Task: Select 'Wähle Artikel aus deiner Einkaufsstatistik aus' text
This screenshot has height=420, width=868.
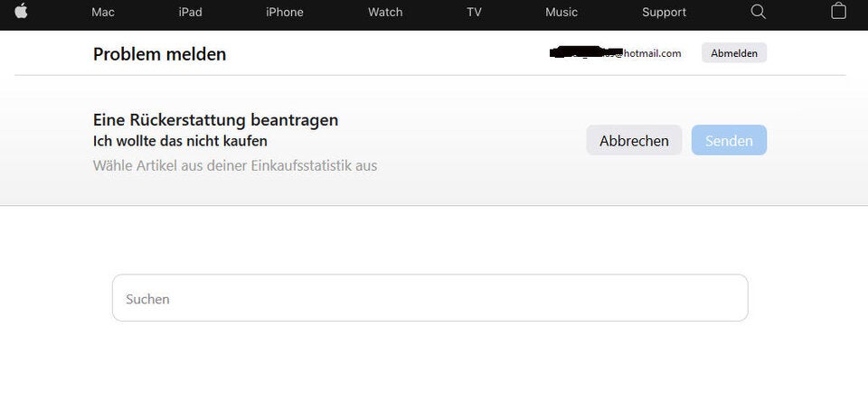Action: click(235, 165)
